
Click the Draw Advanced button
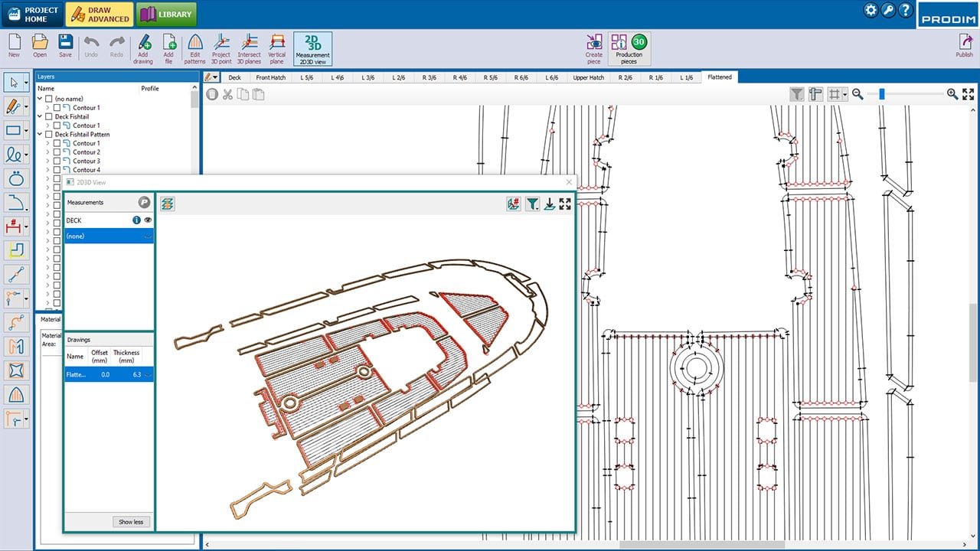tap(100, 14)
